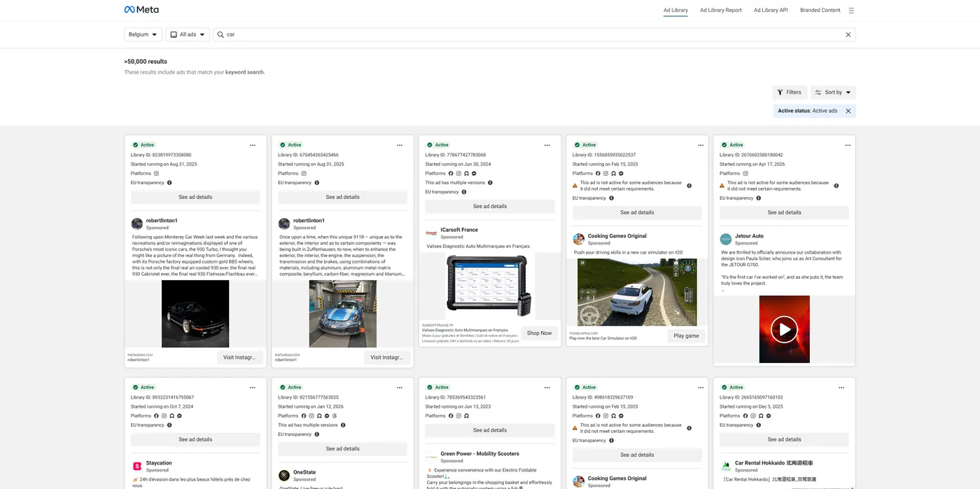Click multiple versions info icon on OneState ad

click(x=343, y=425)
